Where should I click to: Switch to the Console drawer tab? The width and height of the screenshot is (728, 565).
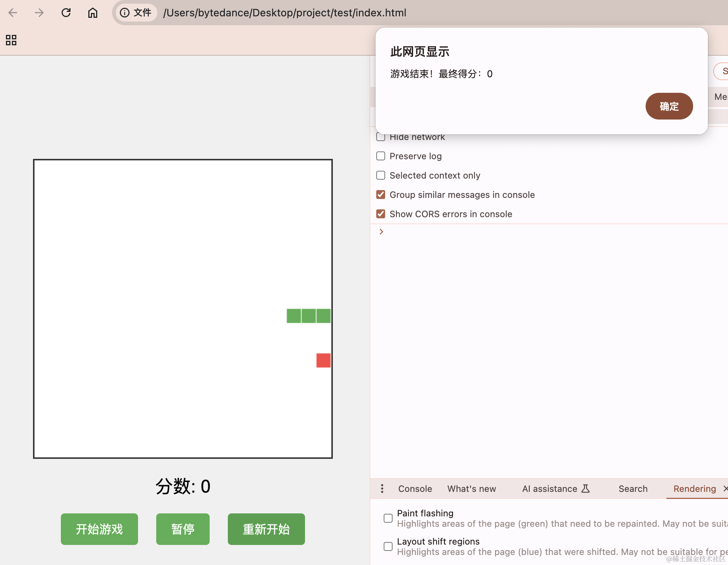415,489
